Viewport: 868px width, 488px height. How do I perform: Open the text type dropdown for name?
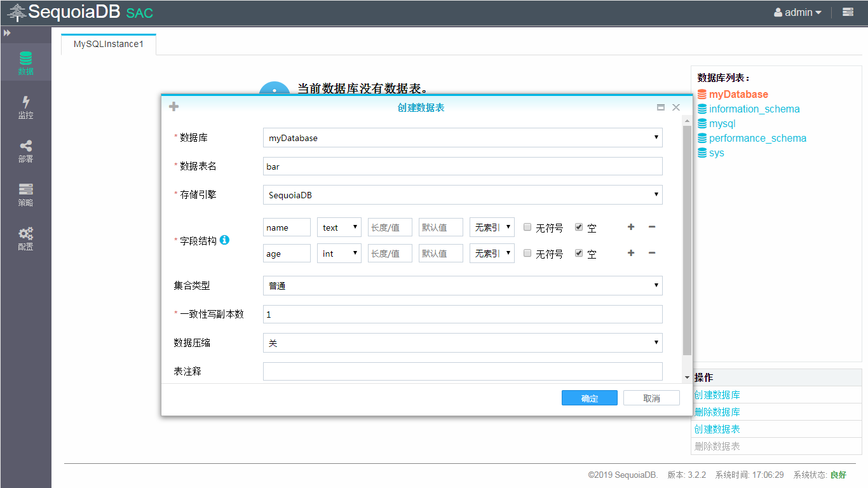[339, 227]
